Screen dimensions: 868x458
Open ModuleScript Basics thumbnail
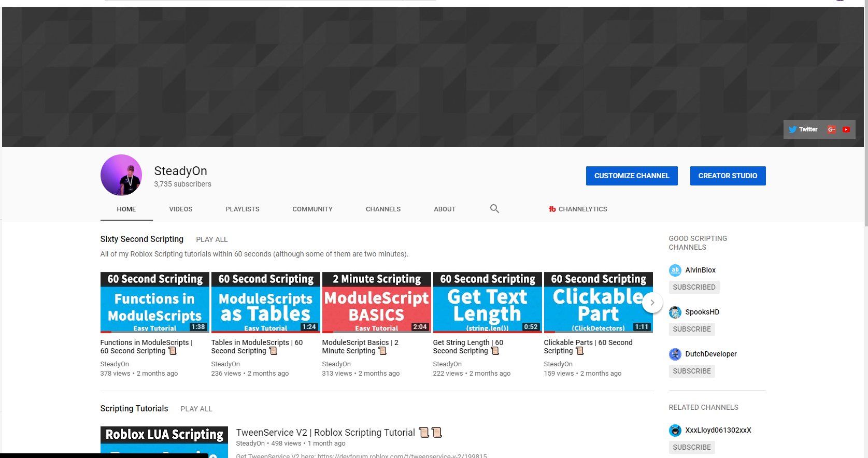pos(377,303)
